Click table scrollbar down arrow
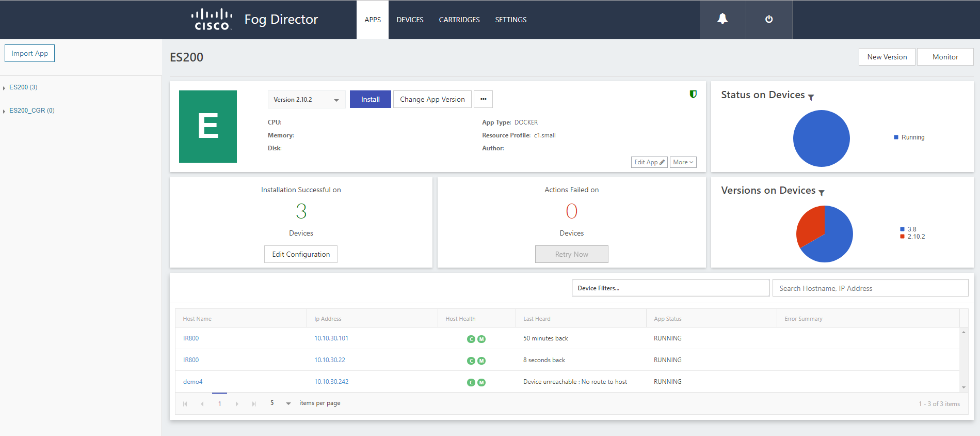The width and height of the screenshot is (980, 436). point(963,387)
